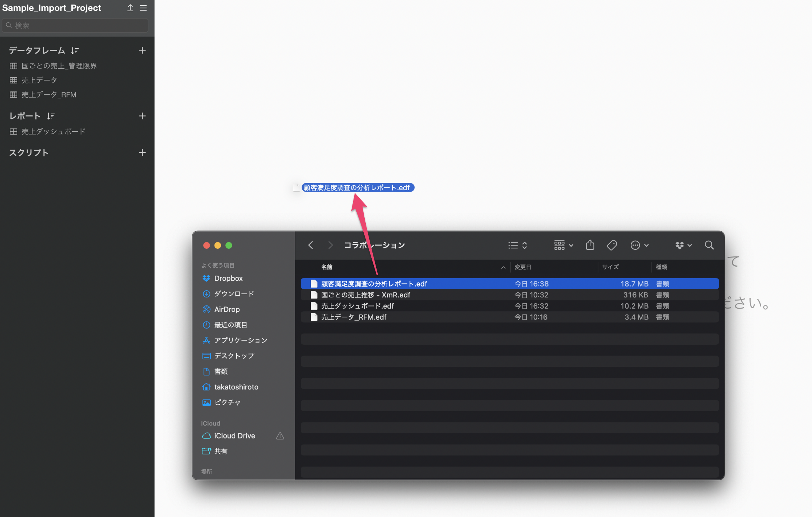Click the Finder share icon
The width and height of the screenshot is (812, 517).
tap(590, 245)
